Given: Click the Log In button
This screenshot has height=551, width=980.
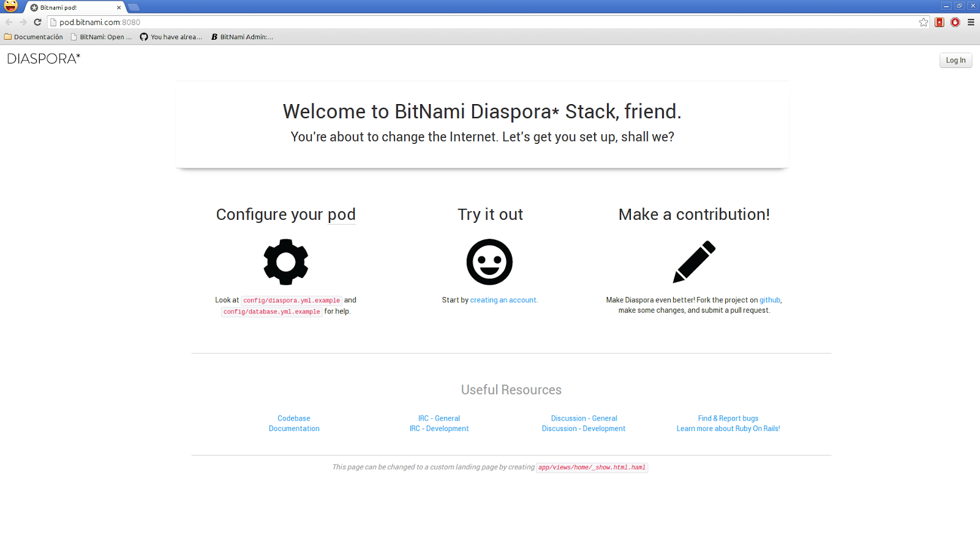Looking at the screenshot, I should pos(956,60).
